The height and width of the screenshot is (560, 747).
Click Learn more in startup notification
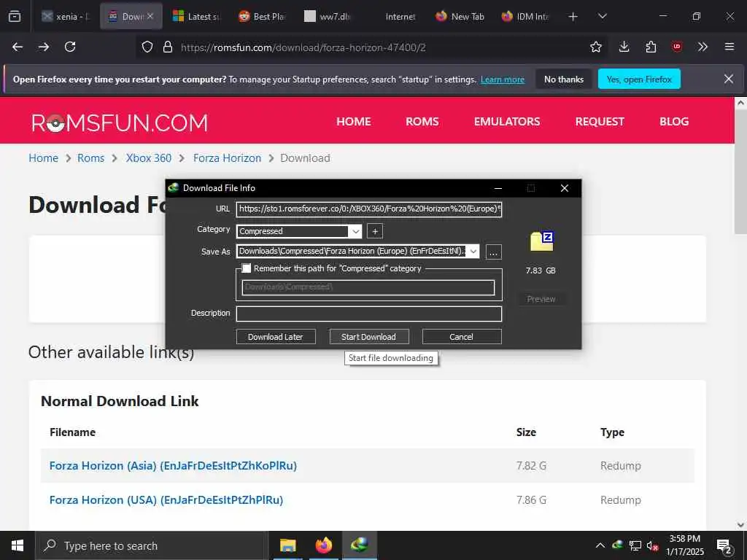(503, 79)
